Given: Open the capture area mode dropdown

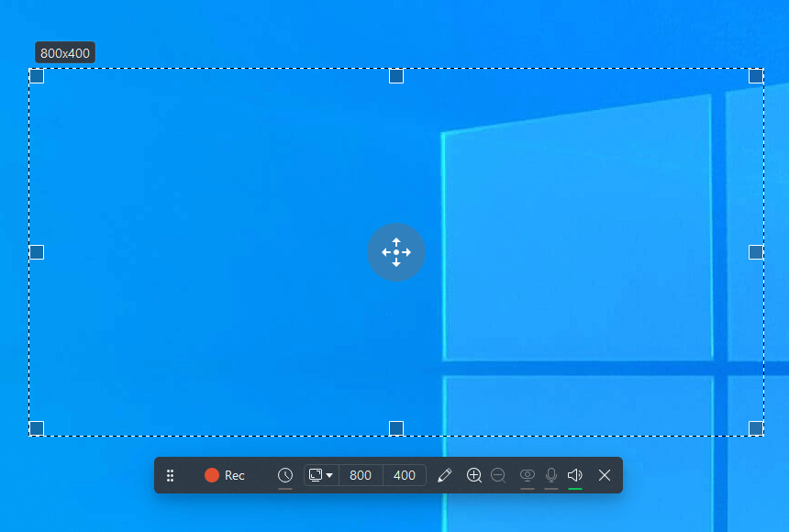Looking at the screenshot, I should pos(321,475).
